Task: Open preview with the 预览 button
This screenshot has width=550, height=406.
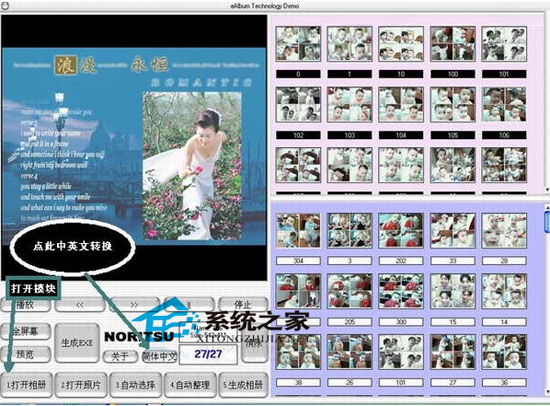Action: (26, 354)
